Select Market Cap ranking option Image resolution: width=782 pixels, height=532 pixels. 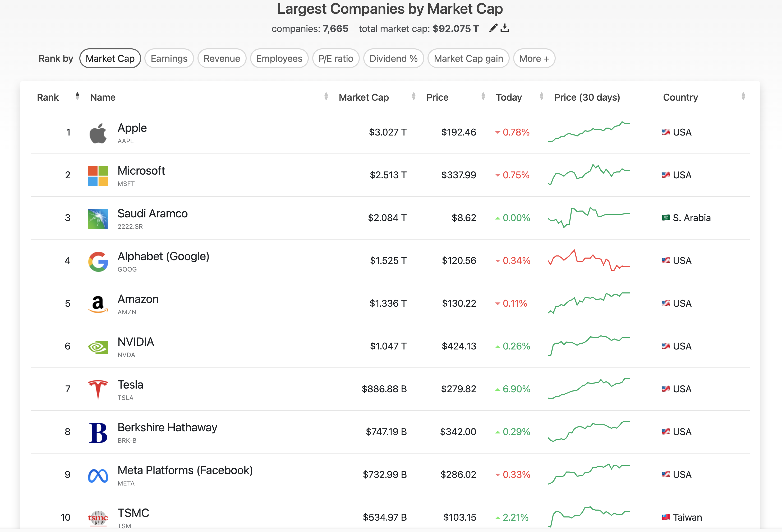pos(110,59)
